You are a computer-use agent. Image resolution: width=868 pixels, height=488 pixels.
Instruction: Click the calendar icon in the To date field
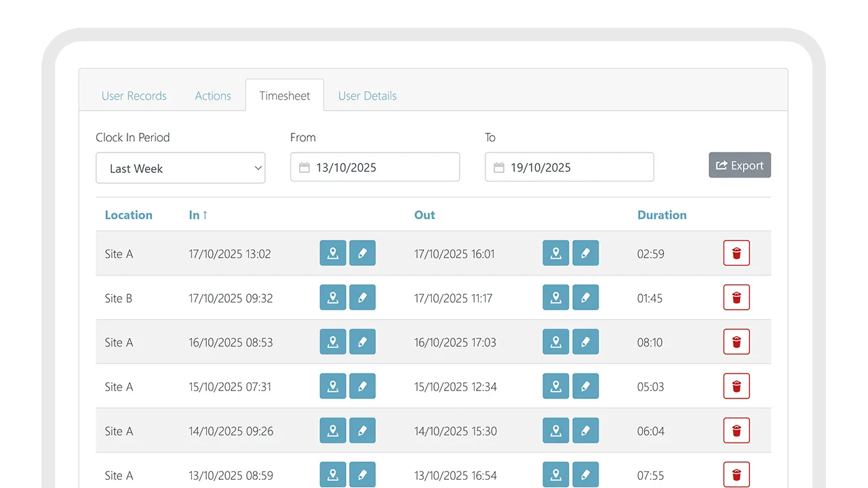click(x=498, y=167)
